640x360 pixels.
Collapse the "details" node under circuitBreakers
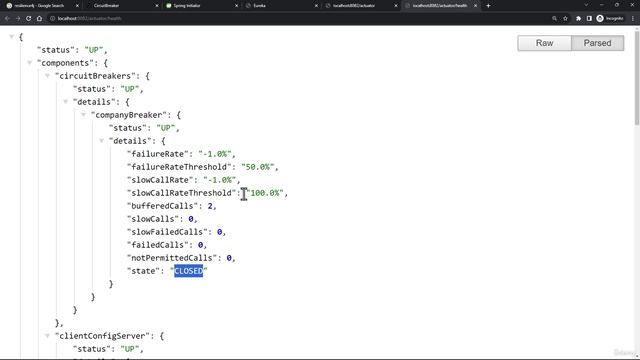point(65,102)
